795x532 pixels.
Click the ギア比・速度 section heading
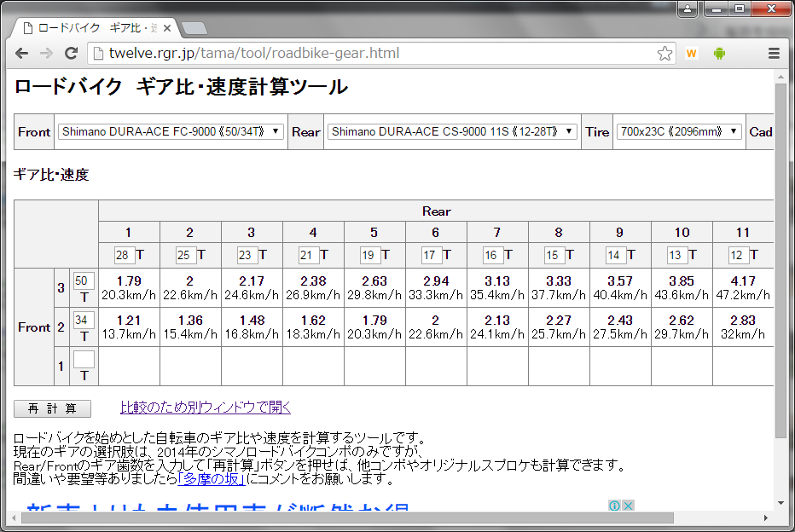51,175
